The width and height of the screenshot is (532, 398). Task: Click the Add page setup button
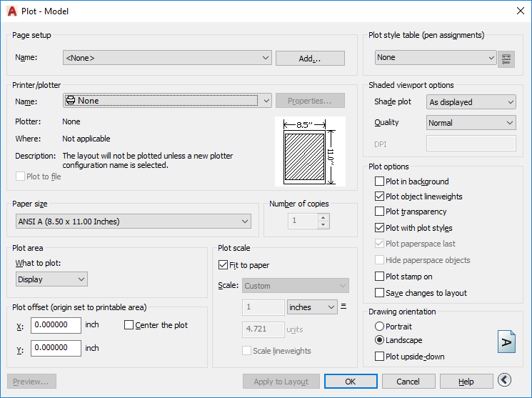coord(310,59)
